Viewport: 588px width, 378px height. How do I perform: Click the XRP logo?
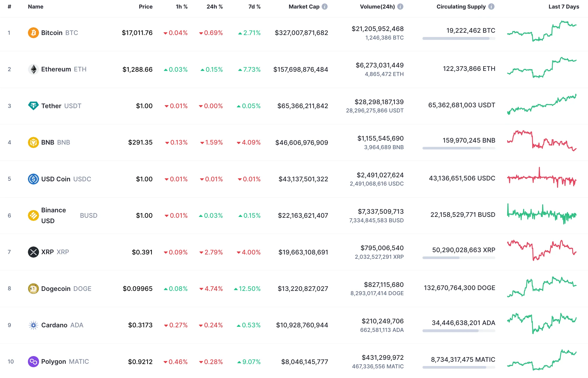pyautogui.click(x=33, y=252)
